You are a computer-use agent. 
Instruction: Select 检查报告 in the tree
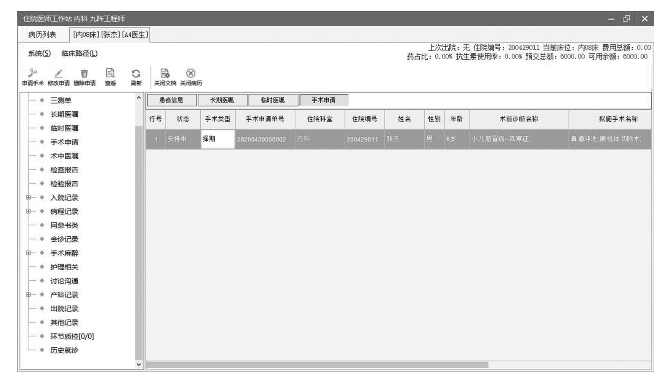pyautogui.click(x=64, y=170)
